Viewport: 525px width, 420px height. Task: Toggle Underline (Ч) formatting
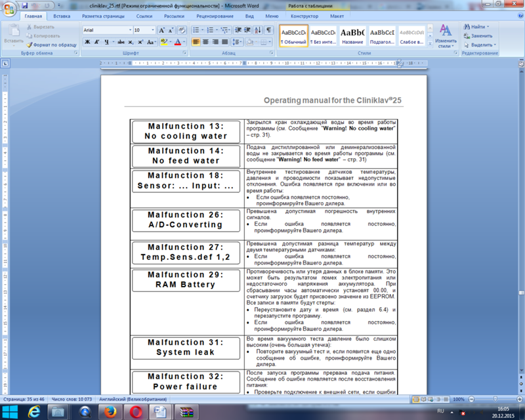tap(106, 42)
